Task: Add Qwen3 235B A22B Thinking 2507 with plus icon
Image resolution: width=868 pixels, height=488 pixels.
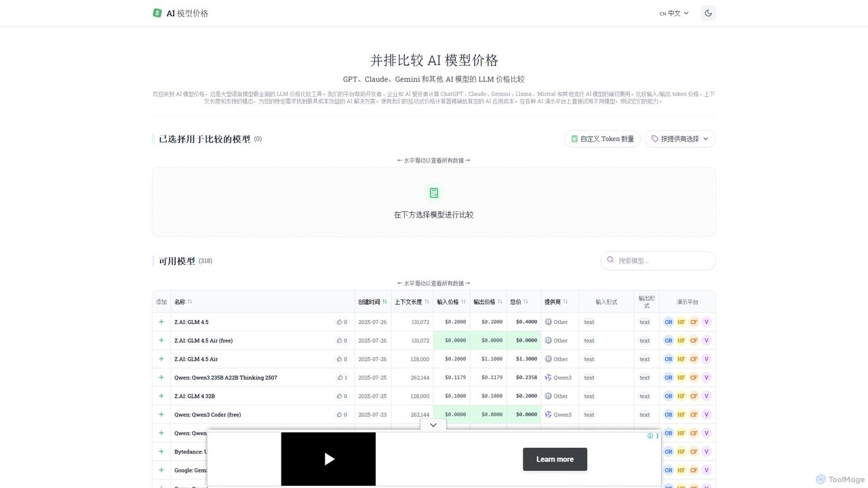Action: [161, 378]
